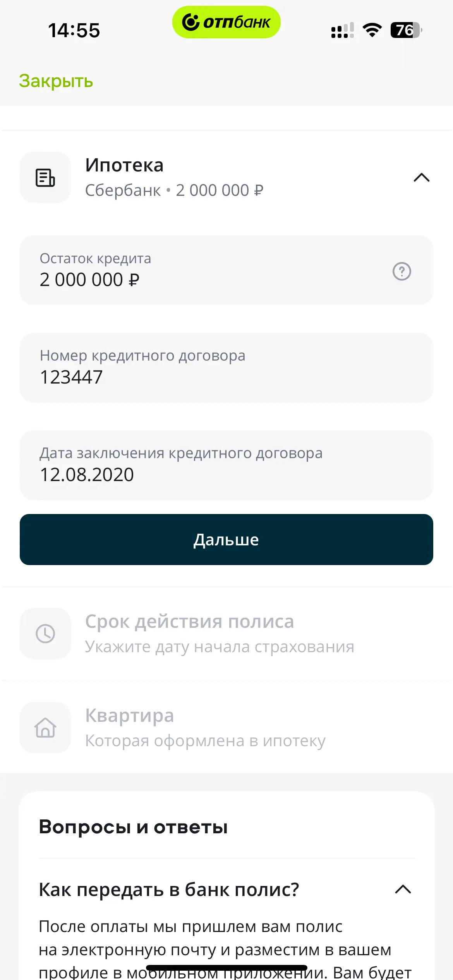
Task: Collapse the Как передать в банк полис answer
Action: [x=403, y=889]
